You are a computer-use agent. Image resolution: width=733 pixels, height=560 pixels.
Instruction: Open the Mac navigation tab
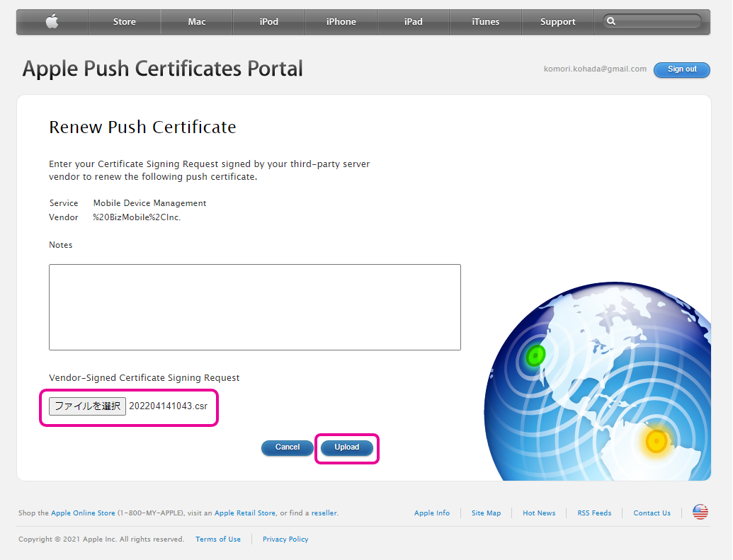[x=197, y=22]
